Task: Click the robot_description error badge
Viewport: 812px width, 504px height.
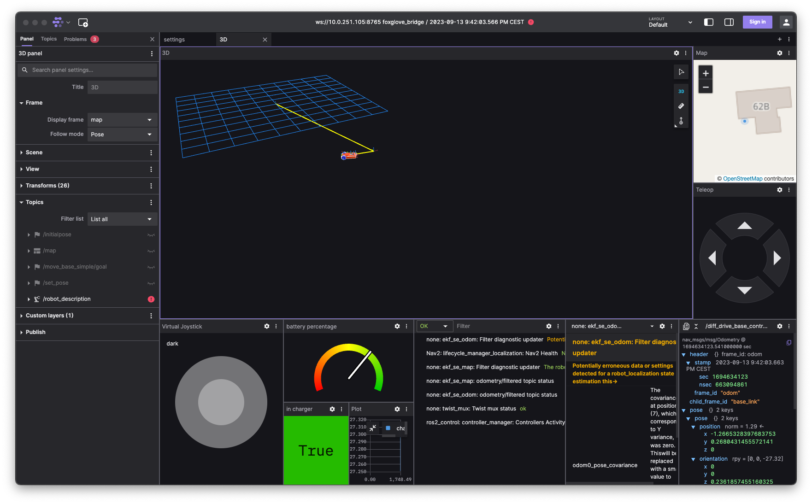Action: [x=151, y=299]
